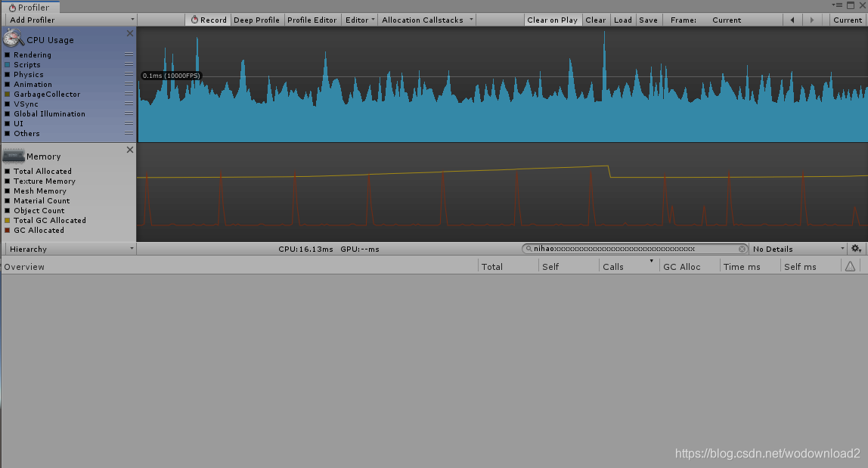
Task: Toggle the Record button
Action: (208, 20)
